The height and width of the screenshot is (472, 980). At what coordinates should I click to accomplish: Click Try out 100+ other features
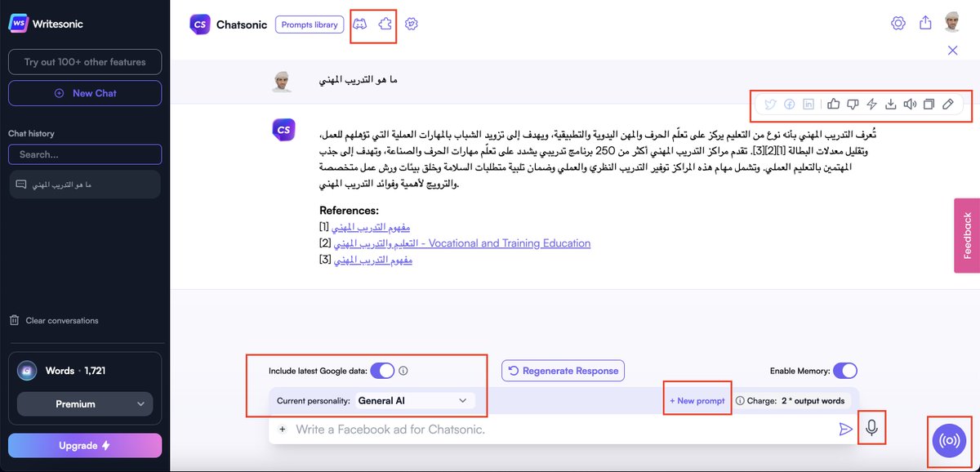click(x=85, y=62)
